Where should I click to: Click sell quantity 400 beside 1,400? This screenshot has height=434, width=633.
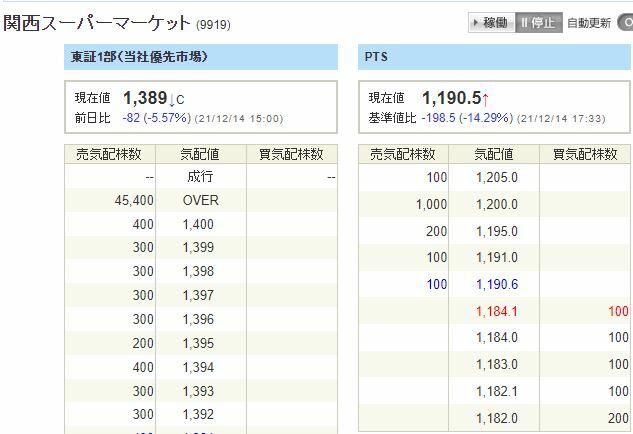pyautogui.click(x=143, y=224)
